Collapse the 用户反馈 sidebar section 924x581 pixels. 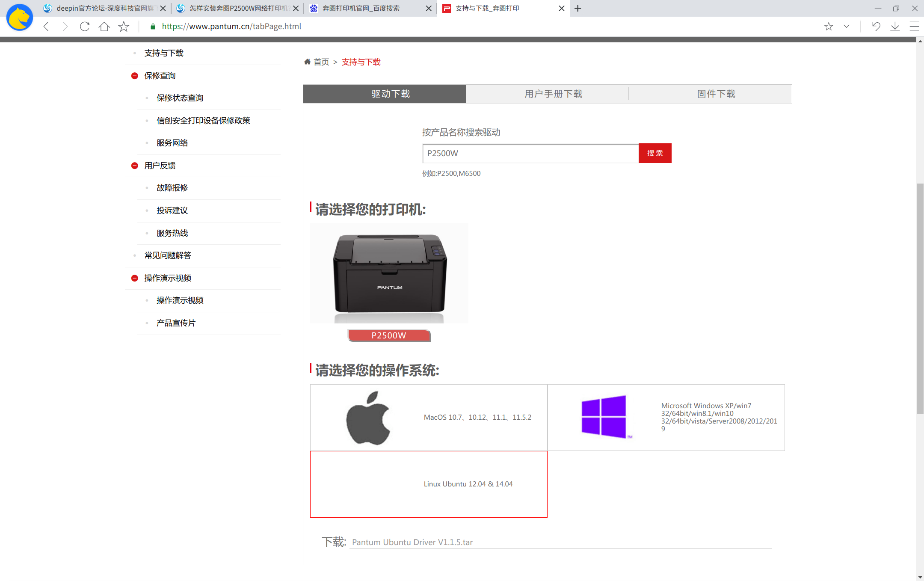(135, 166)
